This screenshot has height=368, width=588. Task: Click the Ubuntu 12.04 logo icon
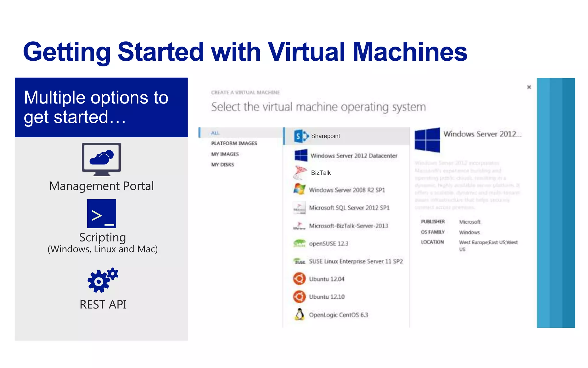pos(299,279)
